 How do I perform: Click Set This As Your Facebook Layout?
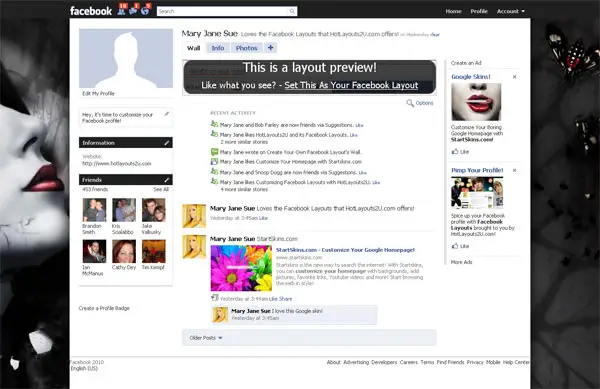(351, 85)
